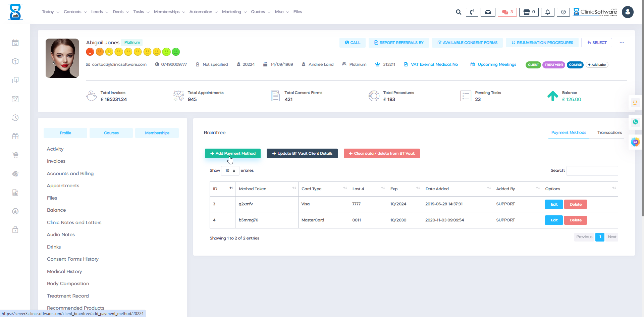The height and width of the screenshot is (317, 644).
Task: Open the notifications bell icon
Action: point(547,12)
